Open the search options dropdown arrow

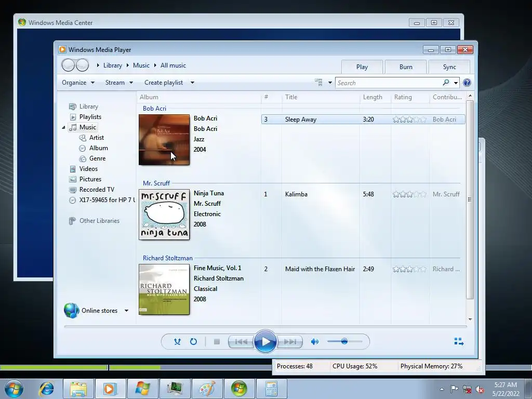pos(456,83)
